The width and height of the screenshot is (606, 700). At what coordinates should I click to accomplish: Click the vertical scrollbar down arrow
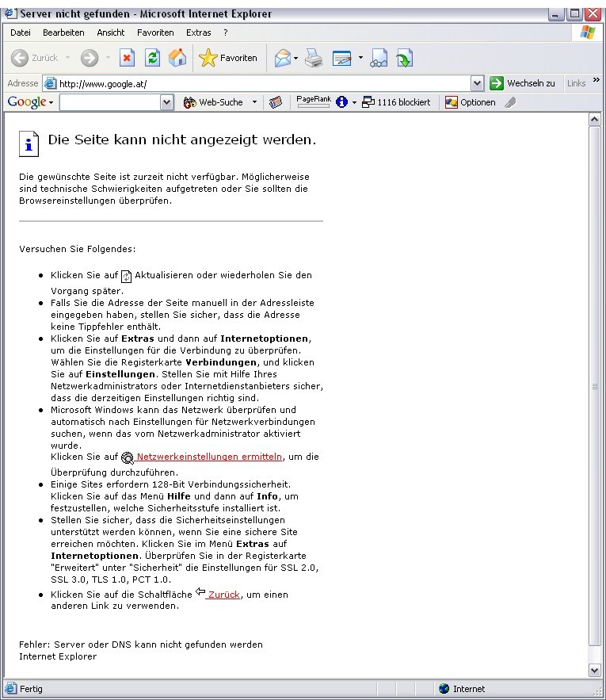pos(594,670)
